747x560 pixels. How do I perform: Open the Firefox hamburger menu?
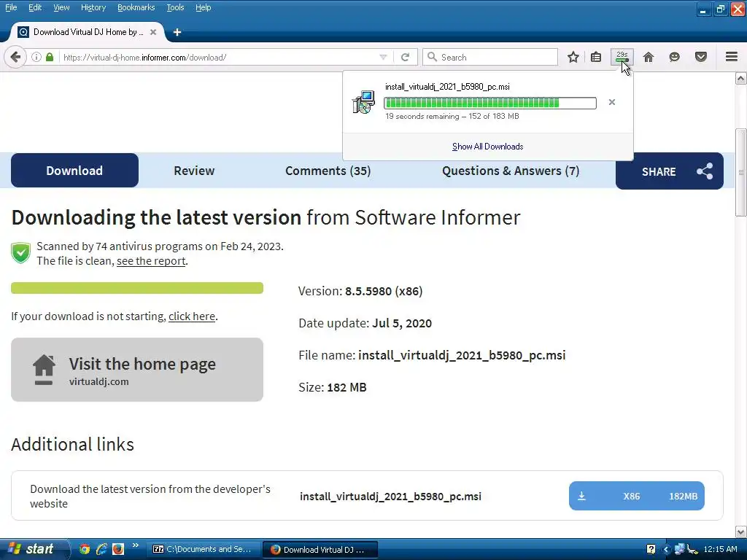[732, 57]
